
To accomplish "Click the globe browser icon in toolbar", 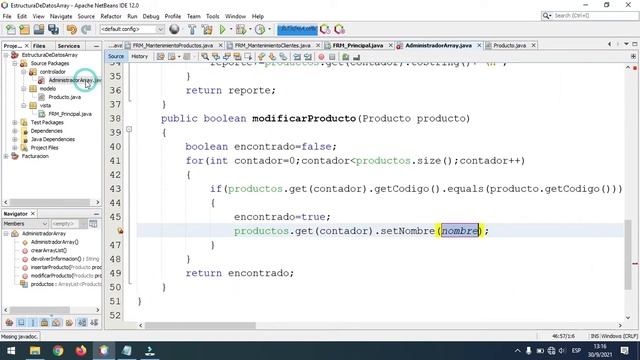I will tap(174, 29).
